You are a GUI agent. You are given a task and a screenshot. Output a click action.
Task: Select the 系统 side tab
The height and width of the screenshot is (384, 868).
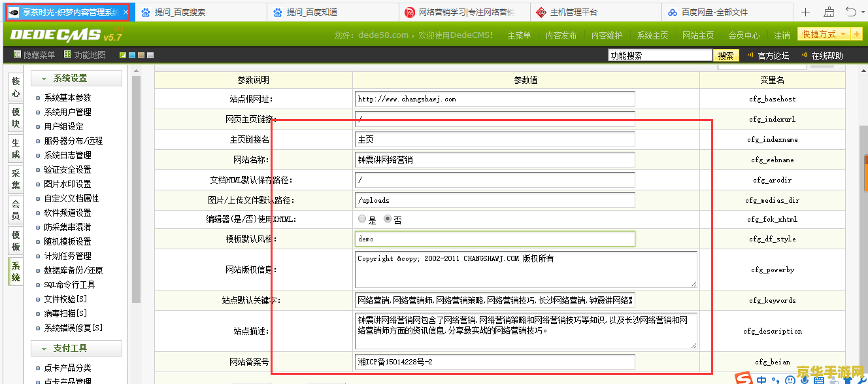[x=16, y=271]
